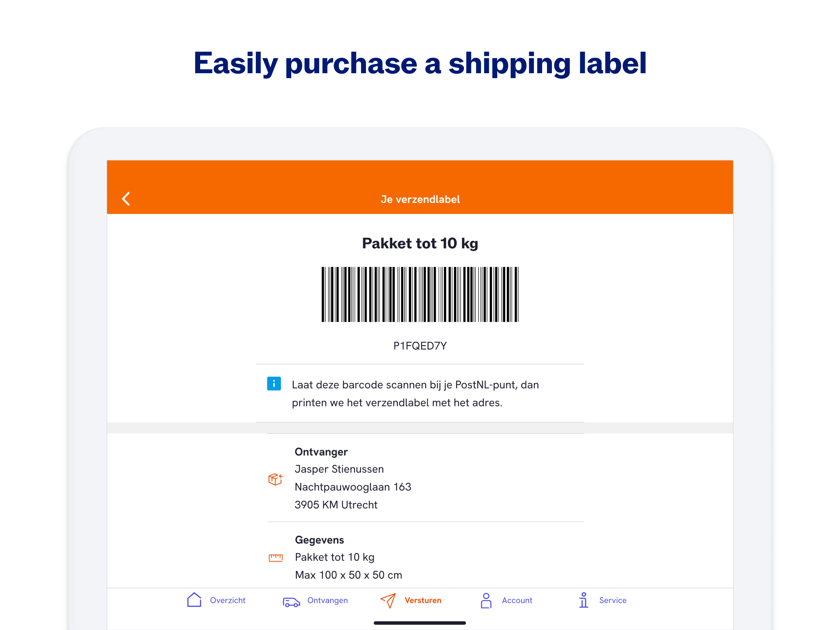The width and height of the screenshot is (840, 630).
Task: Tap the Versturen tab label
Action: point(423,600)
